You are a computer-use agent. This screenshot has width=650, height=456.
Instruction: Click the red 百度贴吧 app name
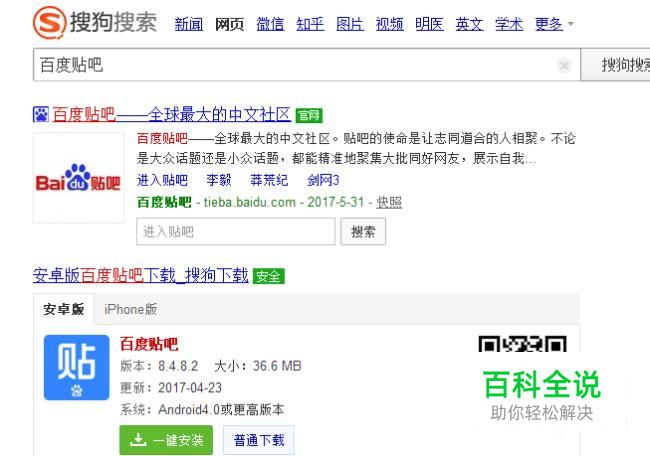click(149, 344)
